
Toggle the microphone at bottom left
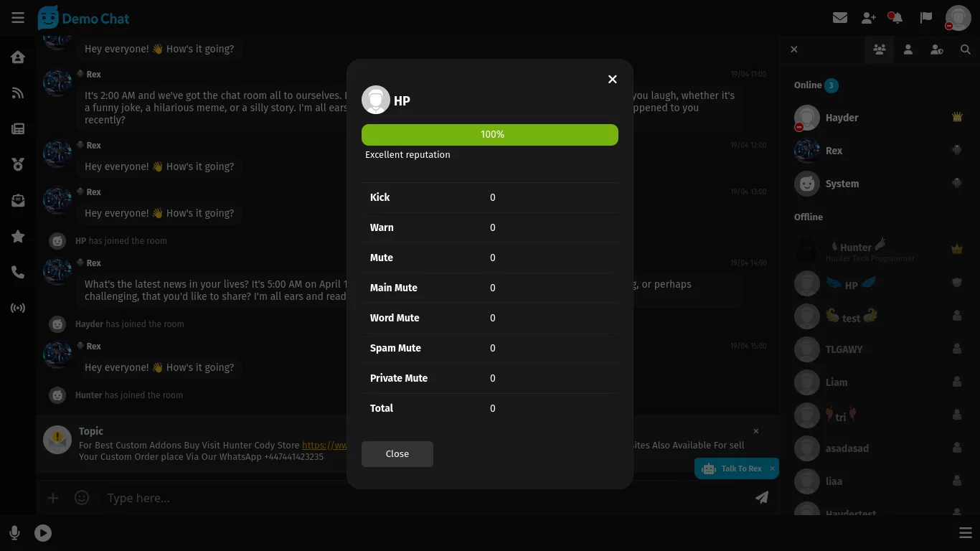[x=14, y=533]
